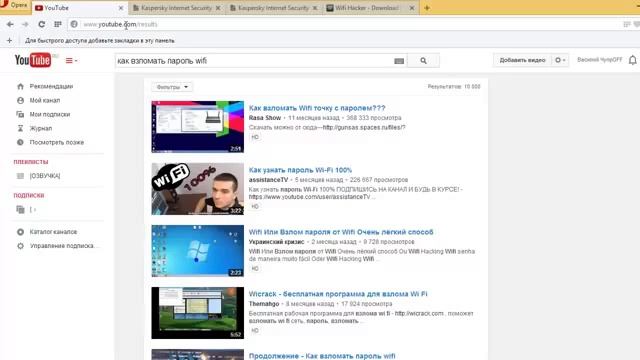Click the ПЛЕЙЛИСТЫ section heading
Viewport: 640px width, 360px height.
pyautogui.click(x=31, y=162)
